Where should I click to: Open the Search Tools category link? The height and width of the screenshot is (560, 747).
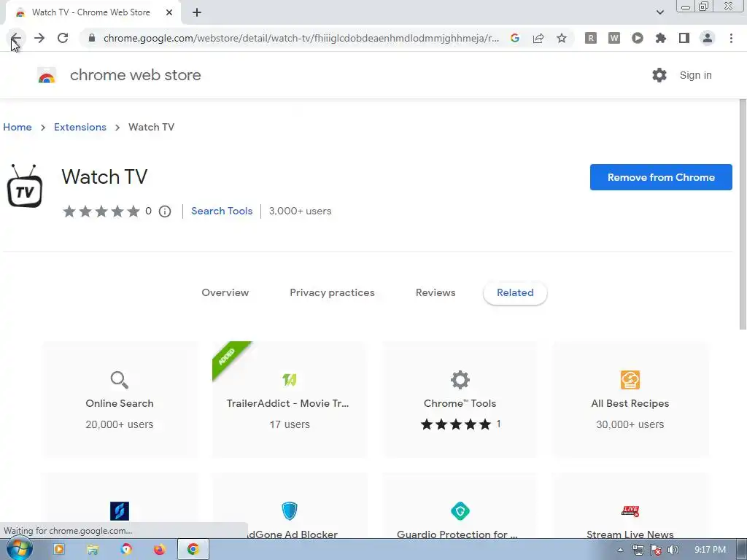coord(222,211)
